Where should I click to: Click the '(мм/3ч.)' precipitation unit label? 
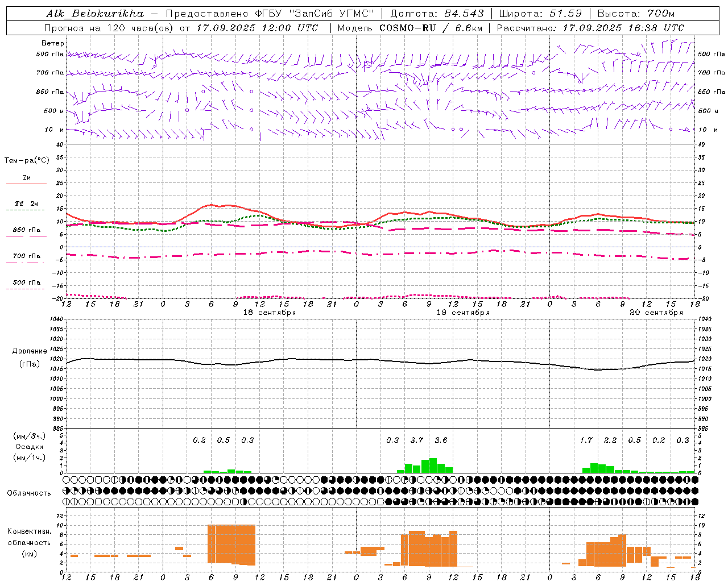click(x=29, y=436)
